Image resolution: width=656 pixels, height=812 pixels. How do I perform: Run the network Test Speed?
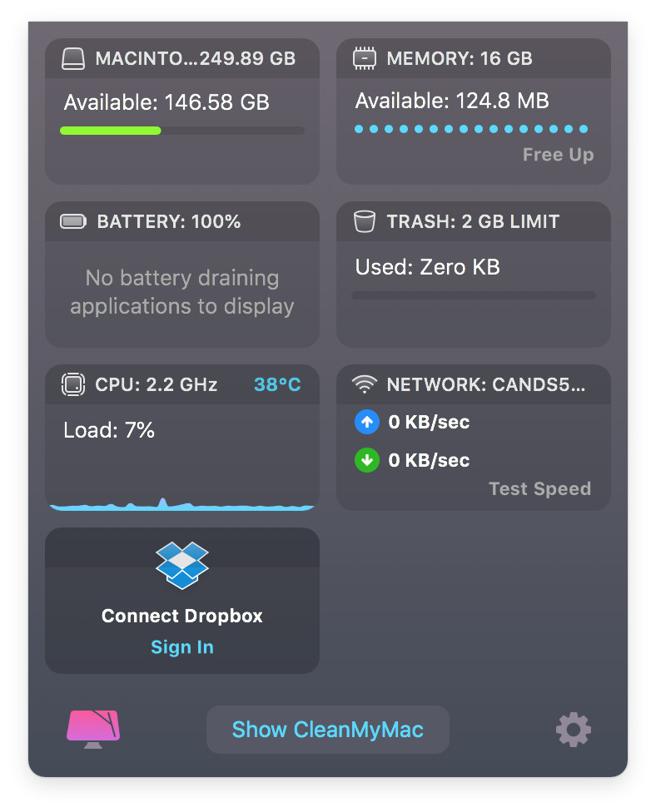(x=540, y=489)
